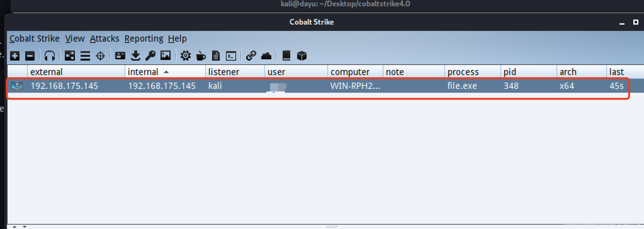
Task: Click the disconnect from team server minus icon
Action: point(30,56)
